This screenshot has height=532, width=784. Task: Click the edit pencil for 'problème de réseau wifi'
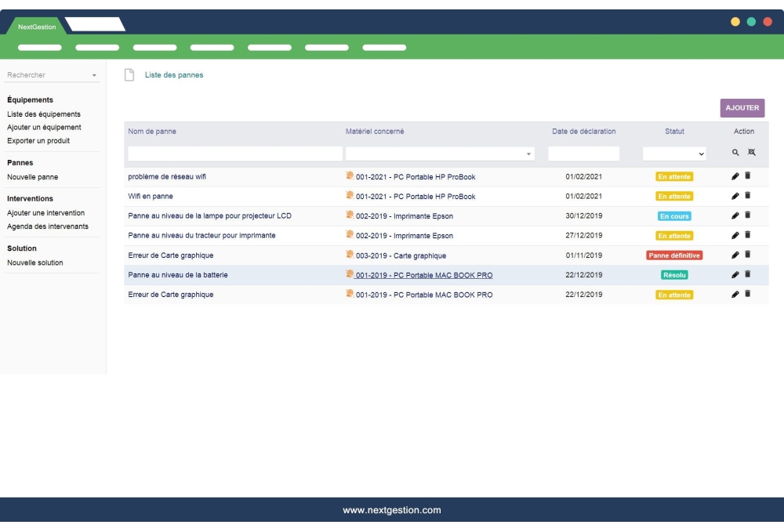[735, 176]
